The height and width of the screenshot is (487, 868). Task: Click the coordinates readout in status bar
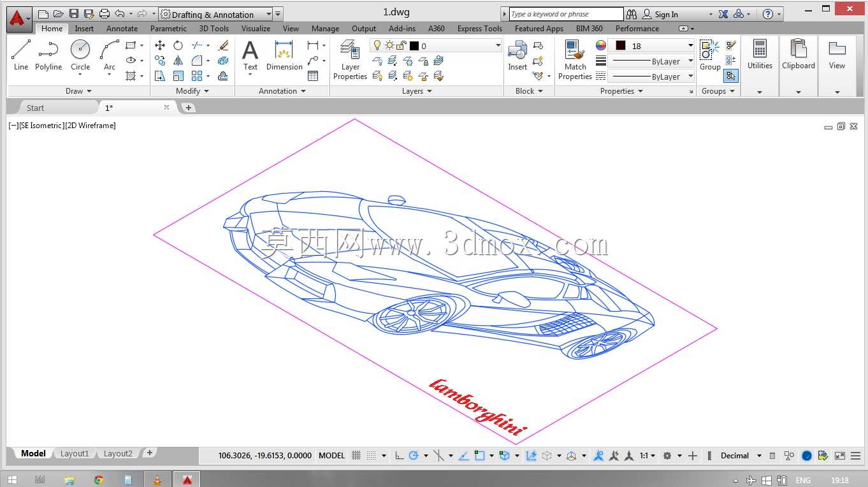(265, 455)
